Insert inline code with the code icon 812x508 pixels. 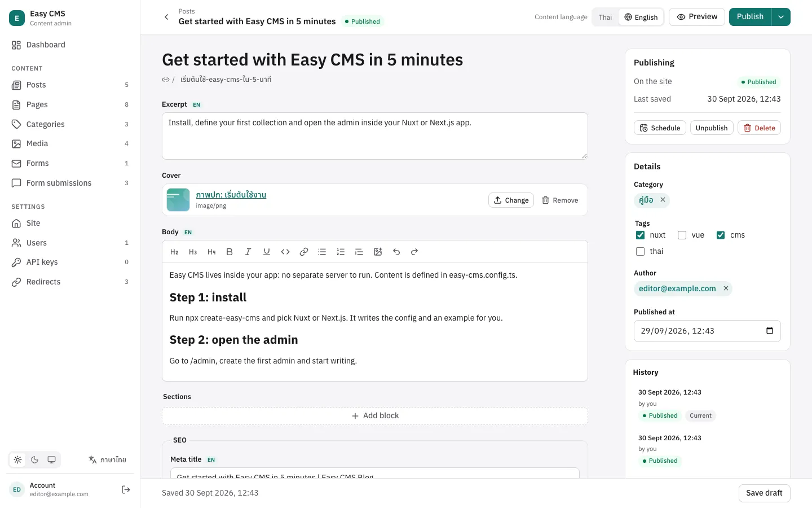click(x=285, y=252)
